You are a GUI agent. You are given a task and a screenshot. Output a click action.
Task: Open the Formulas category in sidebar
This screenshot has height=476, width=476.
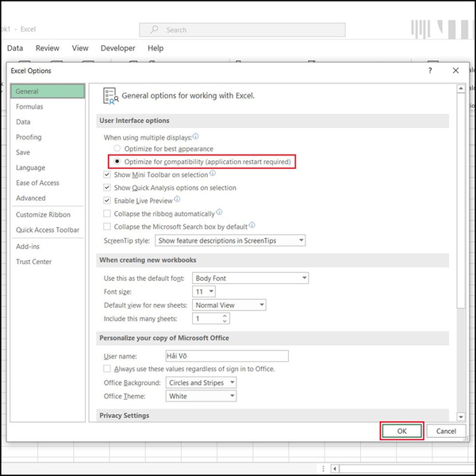tap(30, 106)
